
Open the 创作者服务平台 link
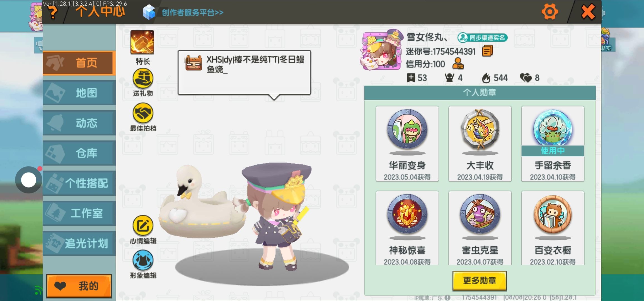[x=193, y=13]
